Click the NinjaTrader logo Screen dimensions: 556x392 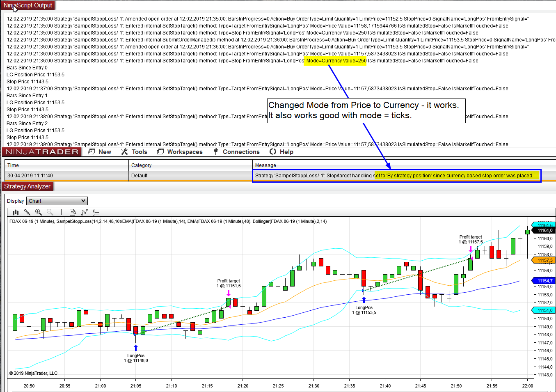coord(42,152)
